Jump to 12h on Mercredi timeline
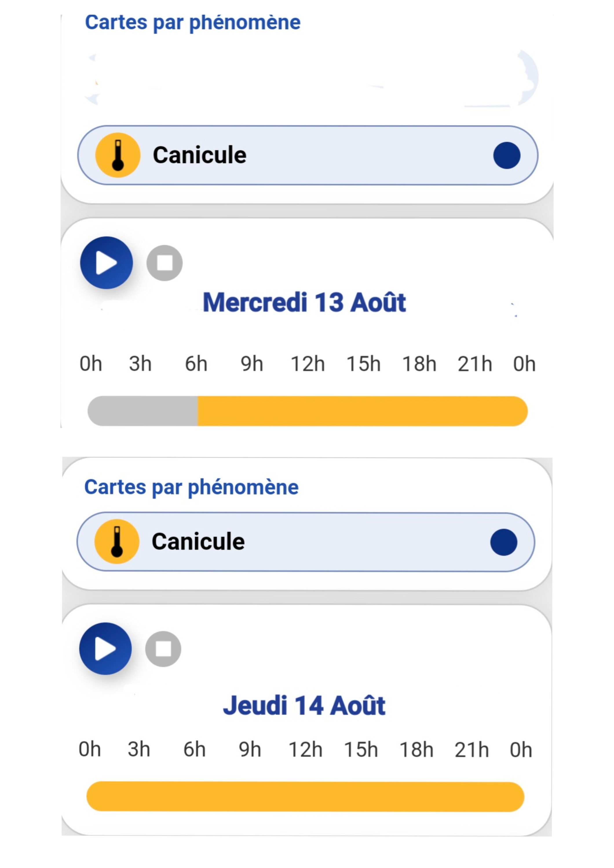The height and width of the screenshot is (868, 614). click(308, 364)
